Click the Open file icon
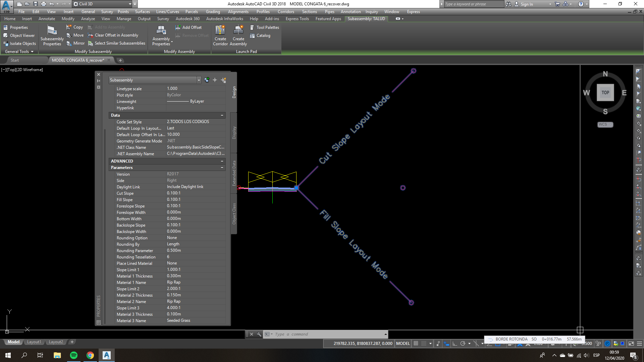This screenshot has height=362, width=644. [x=28, y=4]
